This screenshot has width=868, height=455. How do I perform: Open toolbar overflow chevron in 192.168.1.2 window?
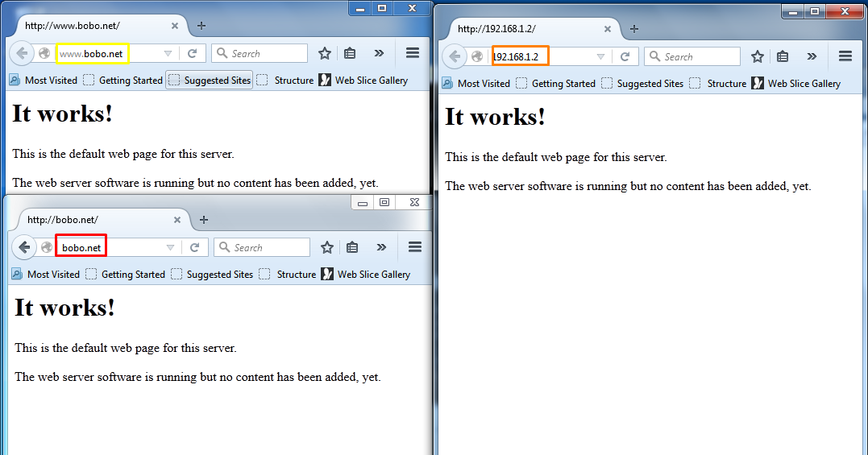click(x=812, y=56)
